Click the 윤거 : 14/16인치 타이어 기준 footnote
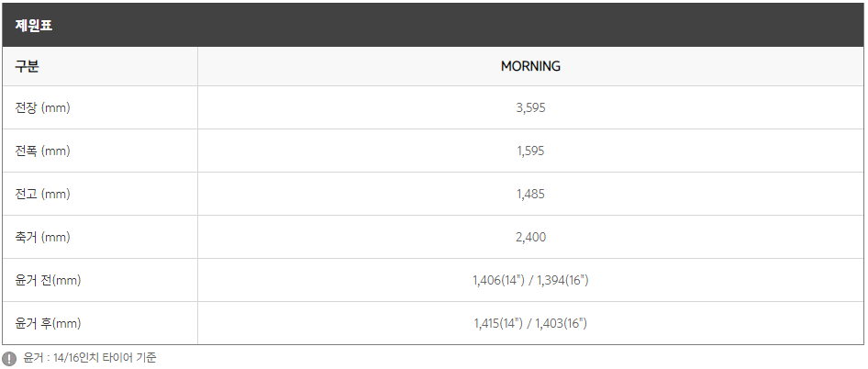Screen dimensions: 868x369 click(90, 358)
